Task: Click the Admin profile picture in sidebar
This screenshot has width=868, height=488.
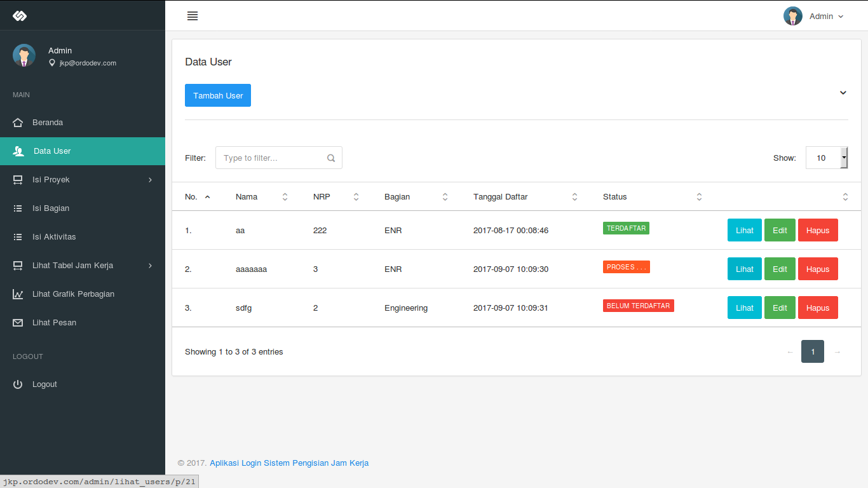Action: click(x=24, y=55)
